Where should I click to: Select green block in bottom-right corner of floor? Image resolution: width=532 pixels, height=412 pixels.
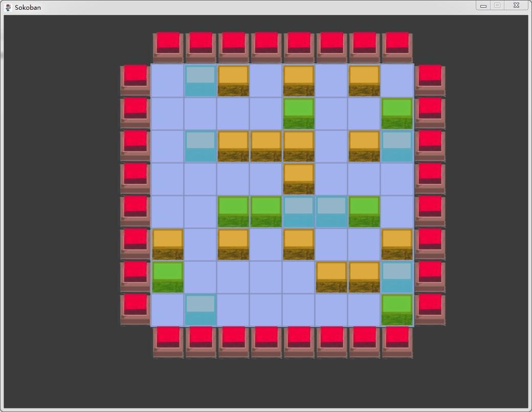pyautogui.click(x=397, y=310)
